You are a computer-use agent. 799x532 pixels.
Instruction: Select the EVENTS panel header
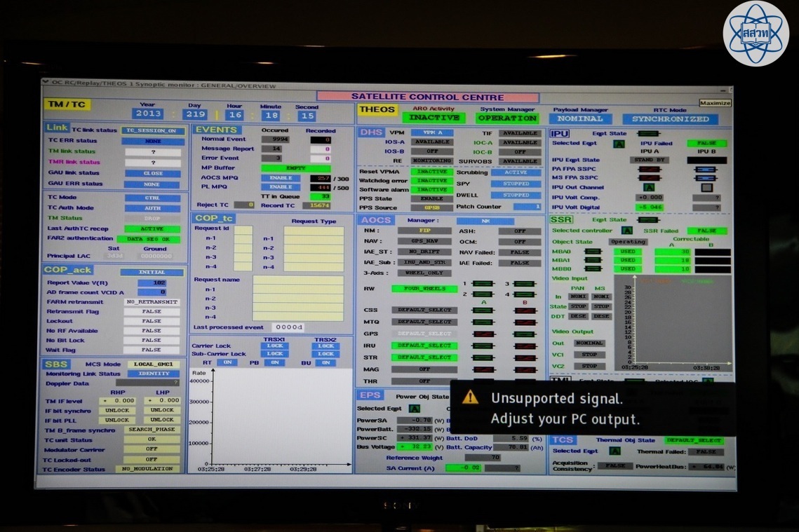pos(217,130)
